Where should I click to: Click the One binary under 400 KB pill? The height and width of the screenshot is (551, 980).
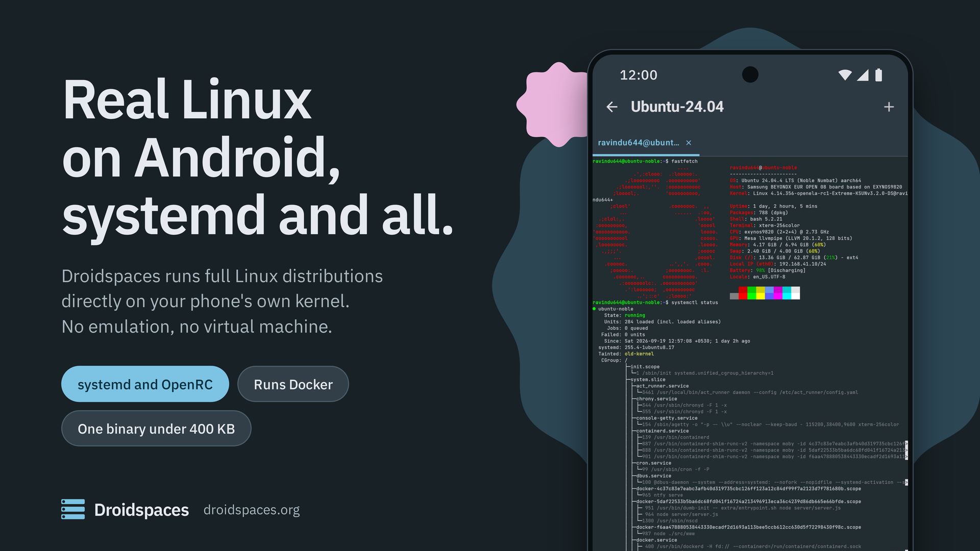[x=156, y=429]
